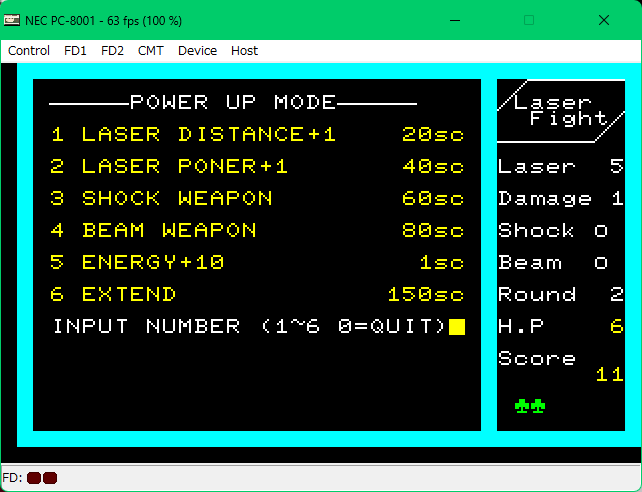Open the Device menu

point(197,50)
